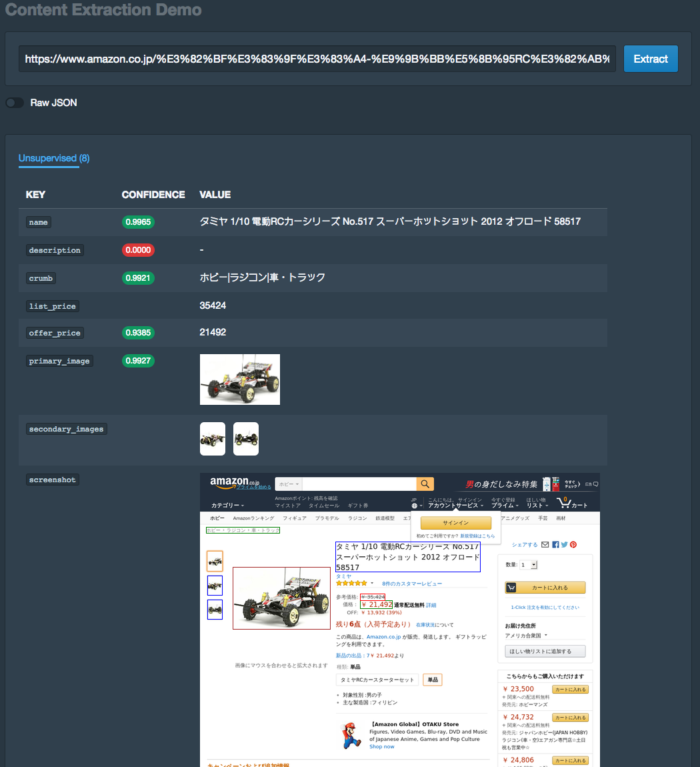Click the フィギュア nav item in the screenshot
700x767 pixels.
[x=294, y=518]
